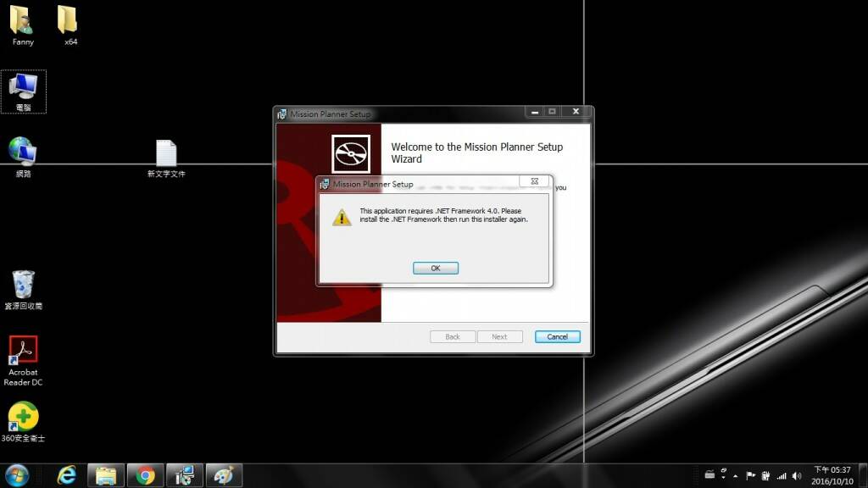
Task: Click the maximize button on the setup window
Action: pyautogui.click(x=552, y=112)
